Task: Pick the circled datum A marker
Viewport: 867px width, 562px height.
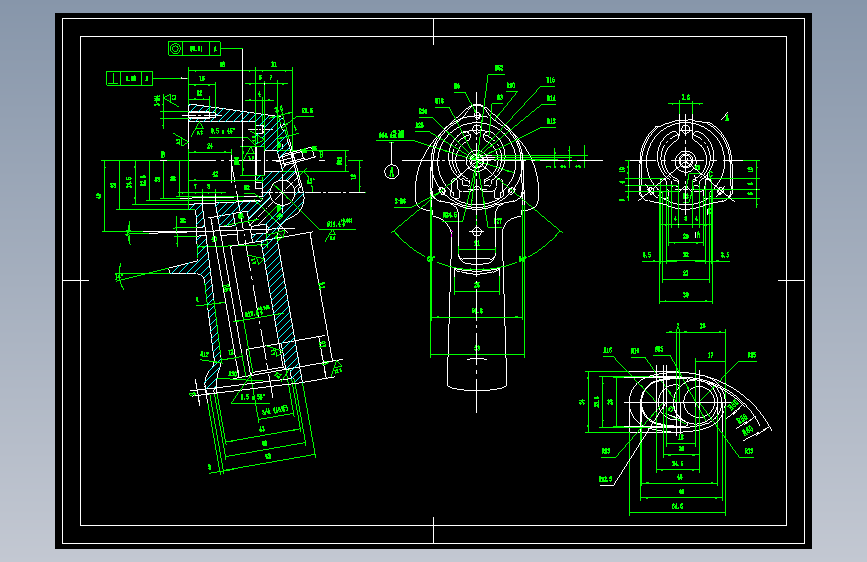Action: tap(391, 171)
